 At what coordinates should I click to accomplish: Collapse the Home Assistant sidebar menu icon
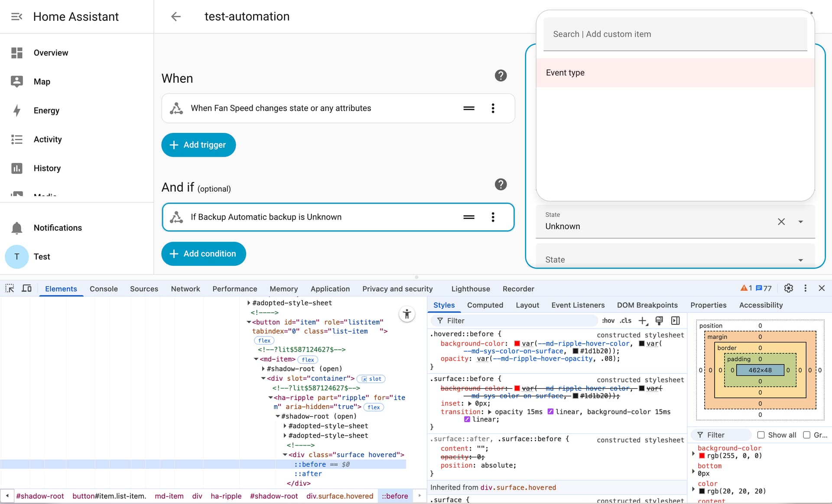pyautogui.click(x=16, y=16)
